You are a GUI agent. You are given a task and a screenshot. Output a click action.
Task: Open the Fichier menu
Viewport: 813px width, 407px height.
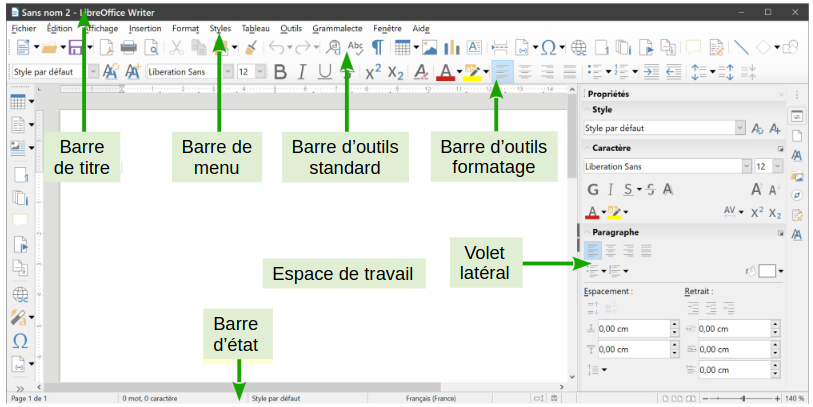[24, 29]
